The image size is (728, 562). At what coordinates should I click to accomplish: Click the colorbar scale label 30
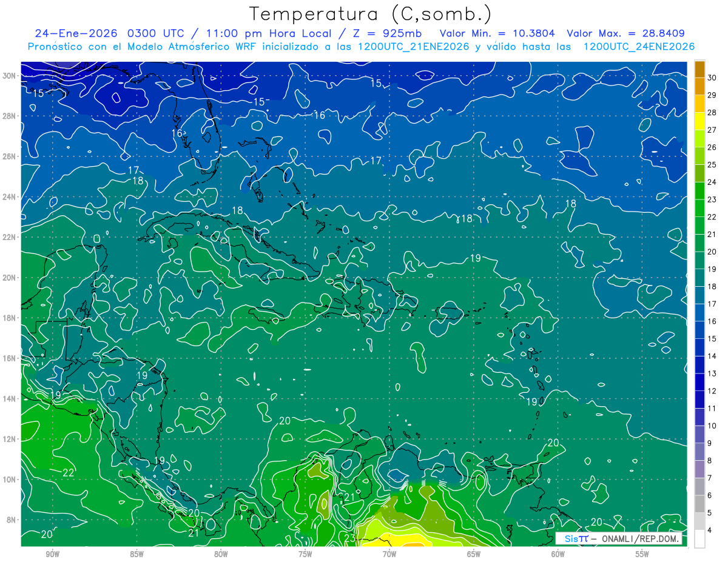click(712, 78)
